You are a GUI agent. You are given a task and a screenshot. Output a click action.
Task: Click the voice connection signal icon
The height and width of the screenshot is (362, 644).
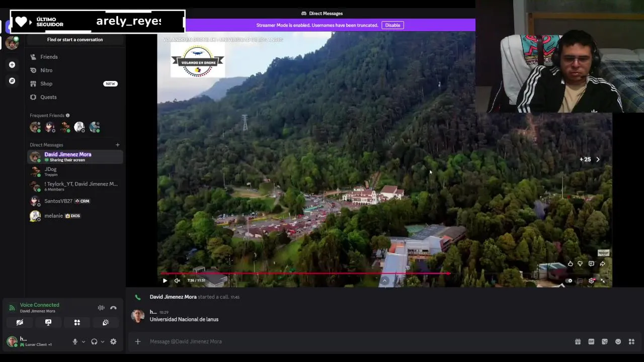(12, 308)
